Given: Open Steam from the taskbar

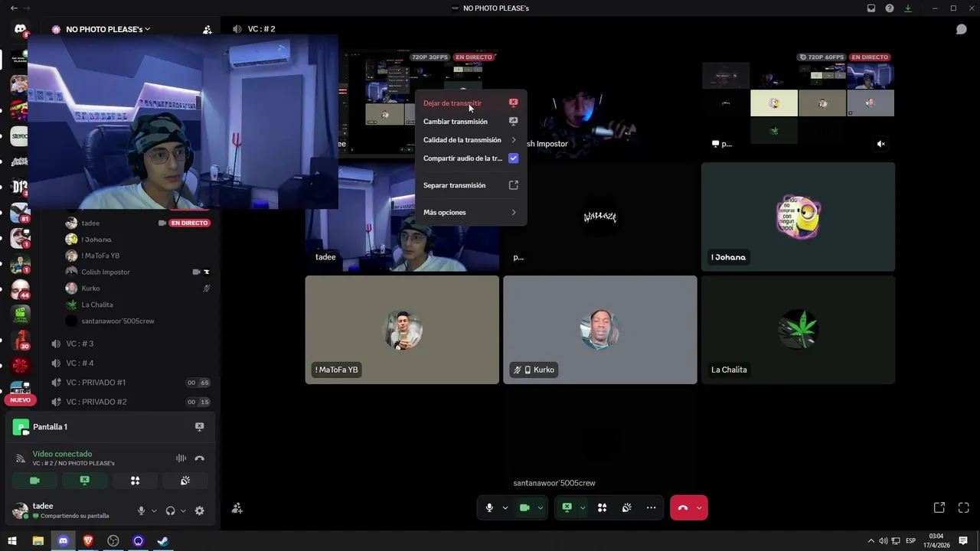Looking at the screenshot, I should pyautogui.click(x=162, y=541).
